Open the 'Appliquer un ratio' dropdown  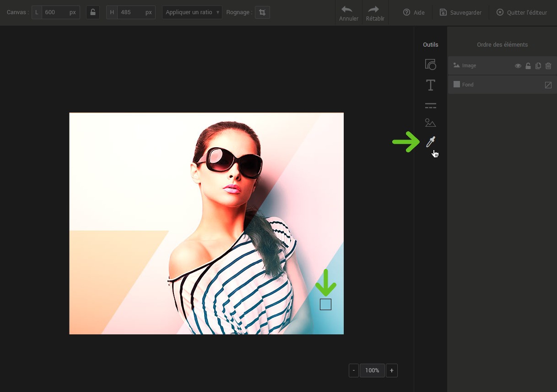192,12
